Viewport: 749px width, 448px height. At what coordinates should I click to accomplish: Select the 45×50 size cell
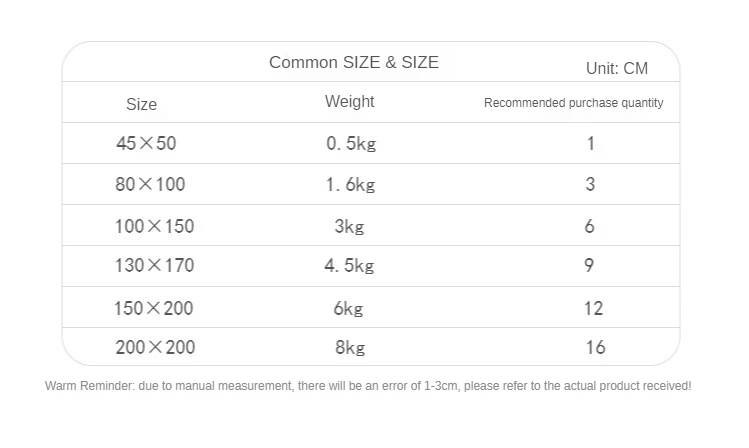(x=146, y=143)
